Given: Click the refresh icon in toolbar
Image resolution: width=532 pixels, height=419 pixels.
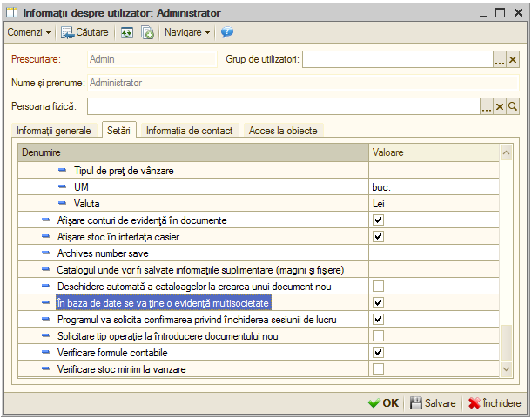Looking at the screenshot, I should coord(127,33).
